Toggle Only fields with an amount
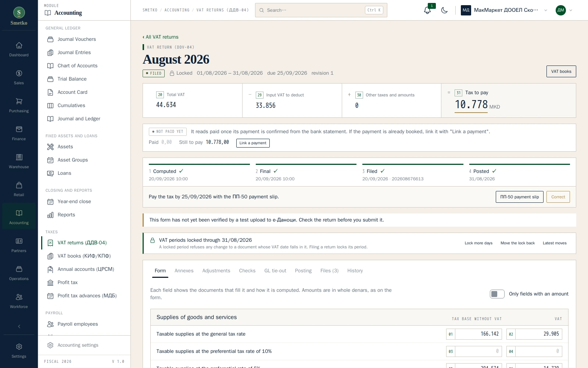 [x=497, y=294]
